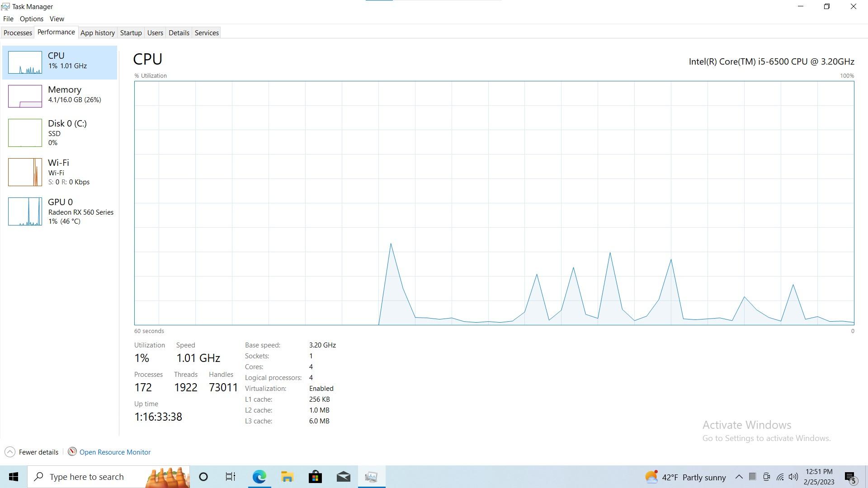Viewport: 868px width, 488px height.
Task: Select the Wi-Fi mini graph thumbnail
Action: click(x=25, y=172)
